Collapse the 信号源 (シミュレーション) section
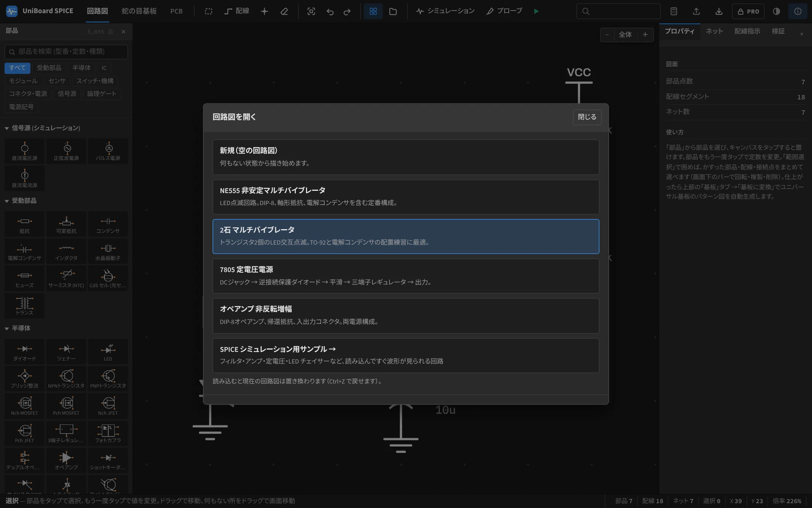Image resolution: width=812 pixels, height=508 pixels. (x=42, y=128)
